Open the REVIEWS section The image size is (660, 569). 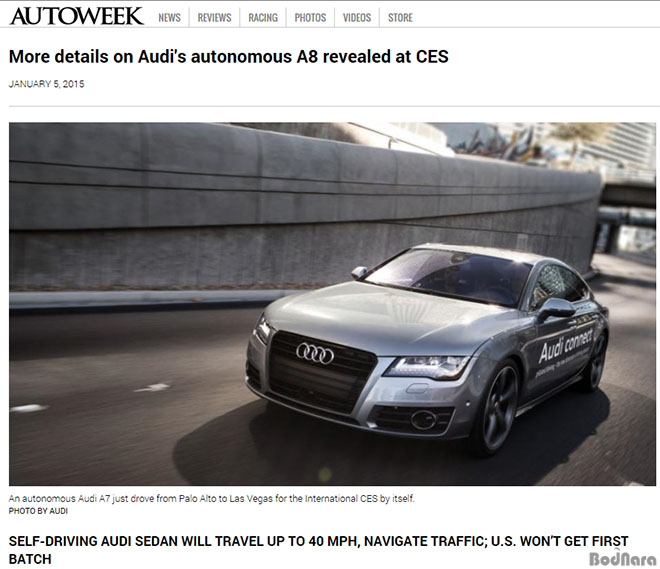[214, 18]
